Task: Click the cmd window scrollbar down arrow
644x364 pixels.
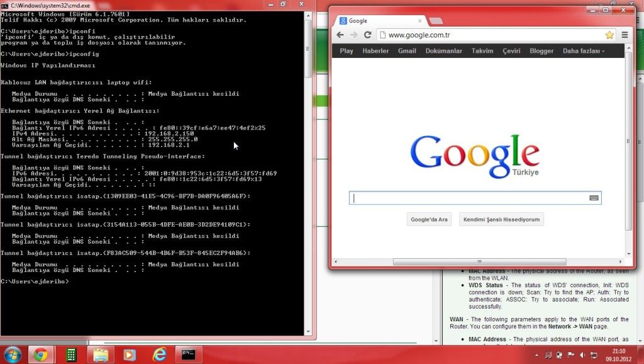Action: tap(308, 331)
